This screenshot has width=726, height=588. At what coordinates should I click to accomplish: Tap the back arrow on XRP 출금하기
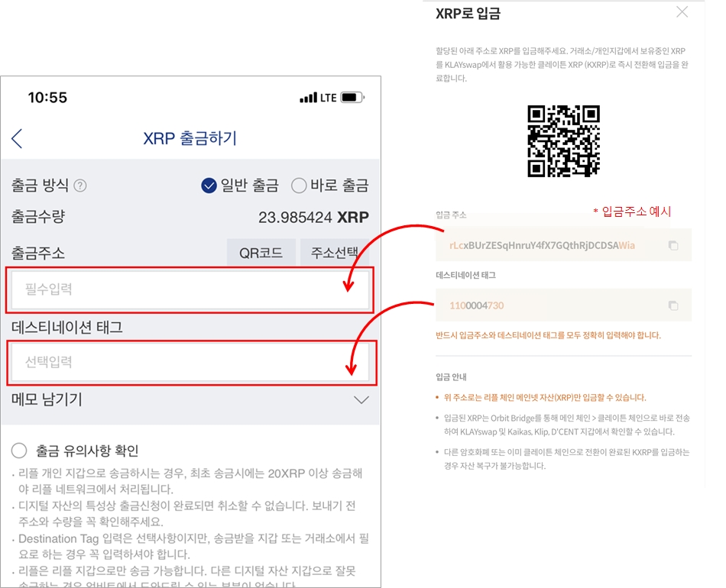click(18, 138)
